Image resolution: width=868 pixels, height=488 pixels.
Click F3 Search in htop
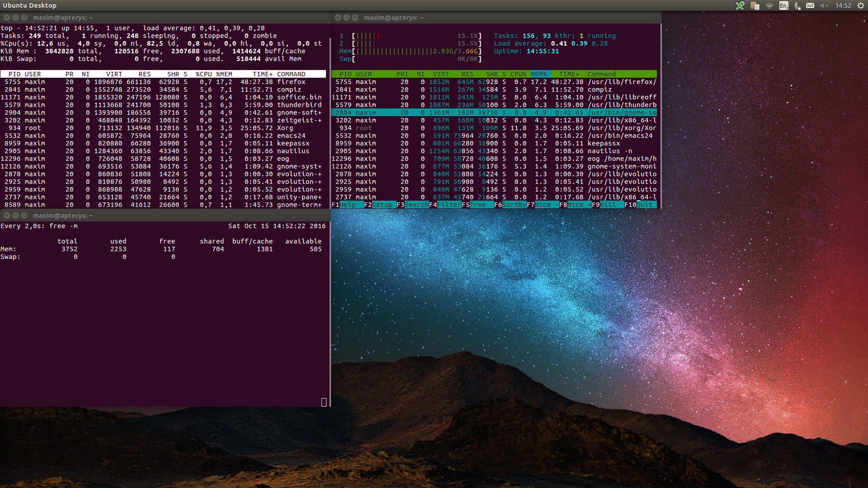pos(413,205)
